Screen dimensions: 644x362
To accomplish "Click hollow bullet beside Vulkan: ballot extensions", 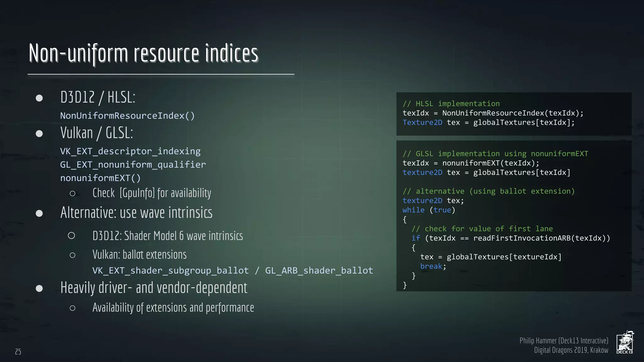I will point(73,255).
